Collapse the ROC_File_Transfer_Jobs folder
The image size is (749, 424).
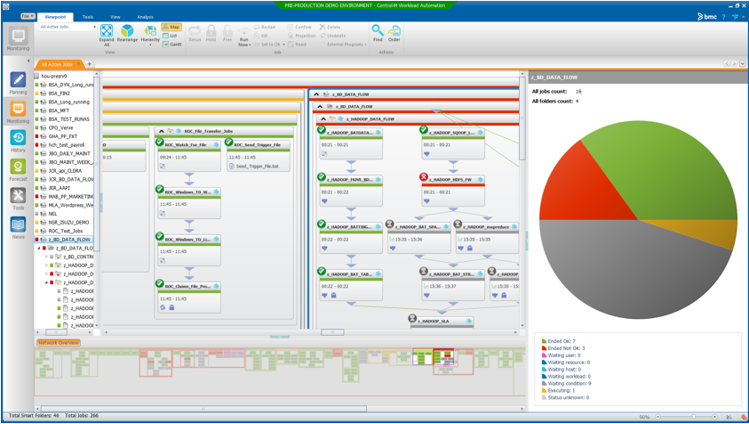pyautogui.click(x=159, y=131)
